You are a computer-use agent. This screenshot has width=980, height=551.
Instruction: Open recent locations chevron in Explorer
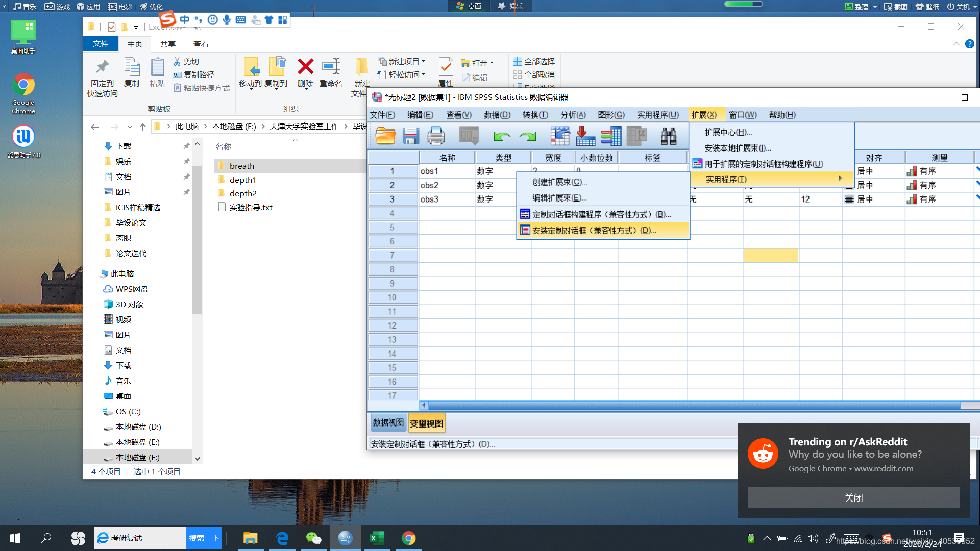coord(130,127)
